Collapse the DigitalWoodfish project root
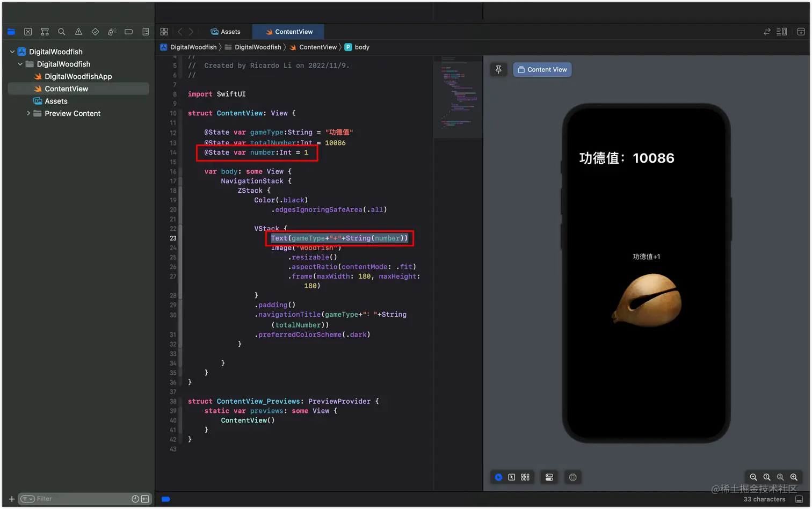This screenshot has height=509, width=812. click(12, 52)
